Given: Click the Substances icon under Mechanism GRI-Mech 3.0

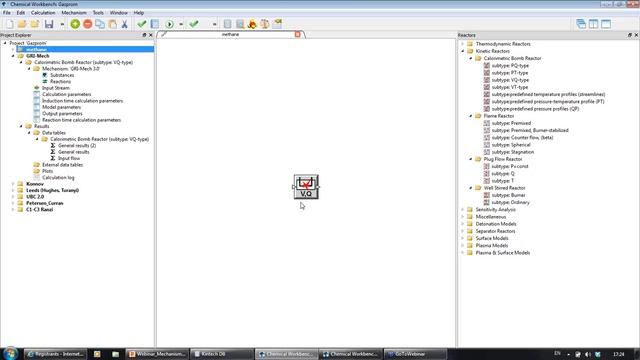Looking at the screenshot, I should (45, 75).
